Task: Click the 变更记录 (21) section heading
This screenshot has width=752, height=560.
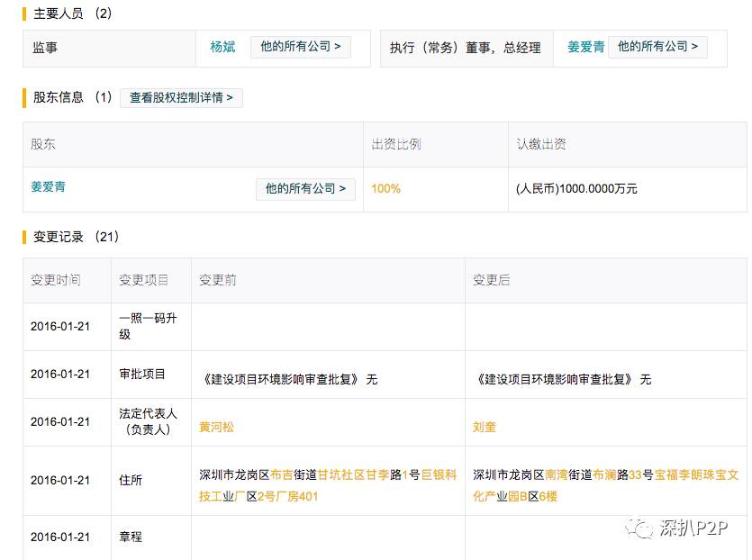Action: [76, 237]
